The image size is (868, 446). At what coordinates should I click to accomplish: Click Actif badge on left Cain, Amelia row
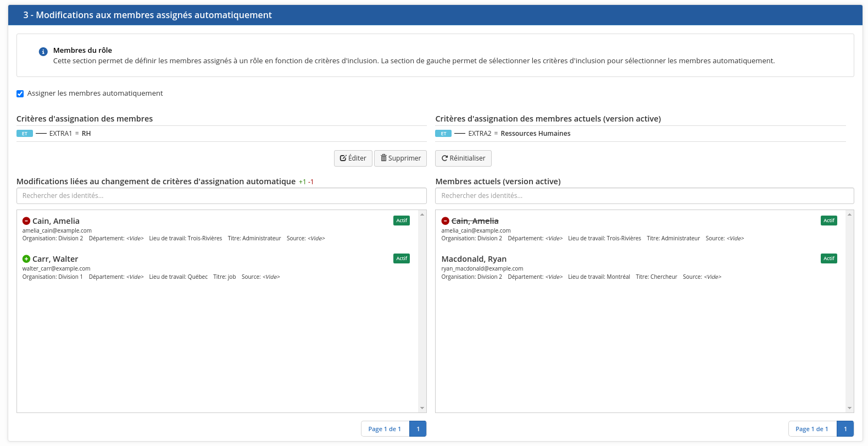click(x=402, y=221)
